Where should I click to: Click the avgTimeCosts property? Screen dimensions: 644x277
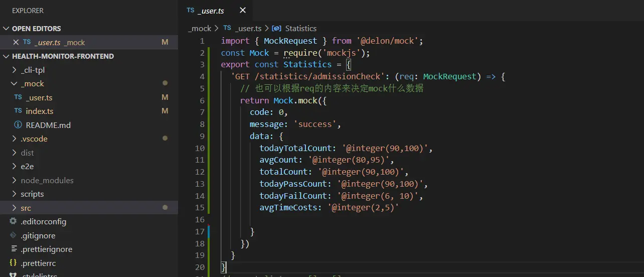(288, 208)
